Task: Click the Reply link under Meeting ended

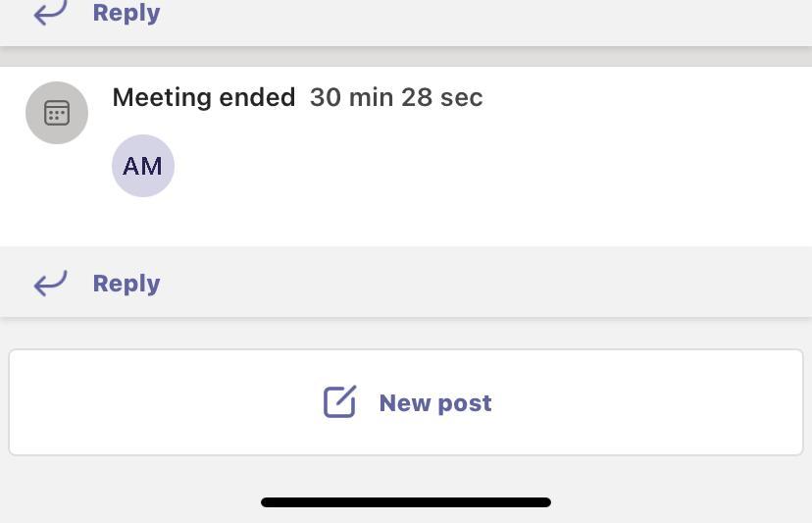Action: click(x=127, y=283)
